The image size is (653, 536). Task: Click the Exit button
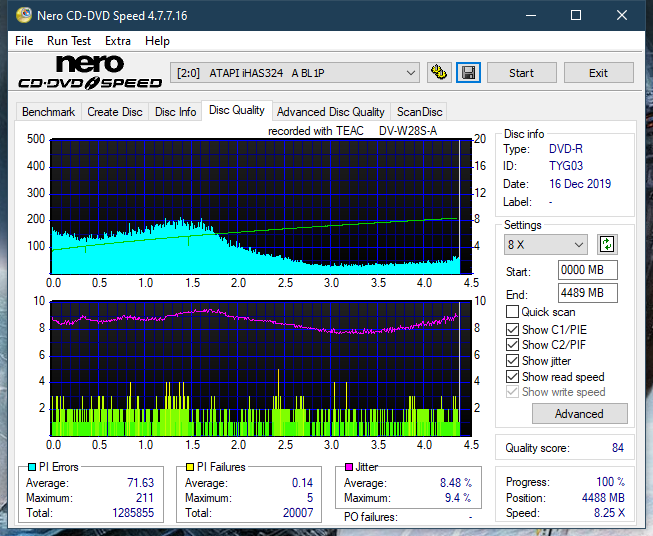tap(598, 73)
